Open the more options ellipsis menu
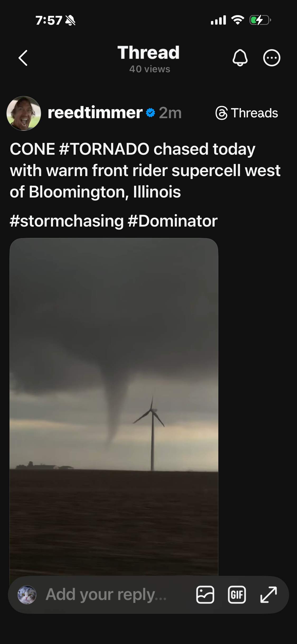This screenshot has width=297, height=644. coord(271,58)
